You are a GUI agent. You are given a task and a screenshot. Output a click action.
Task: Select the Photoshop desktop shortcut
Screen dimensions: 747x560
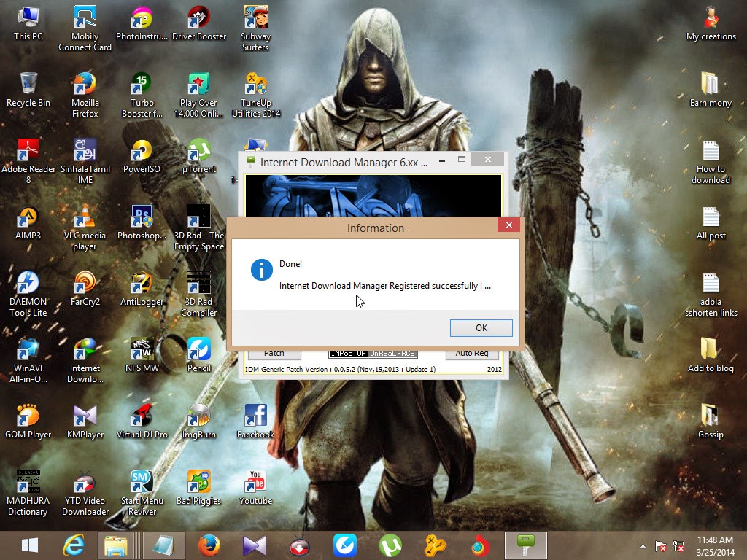(x=142, y=222)
